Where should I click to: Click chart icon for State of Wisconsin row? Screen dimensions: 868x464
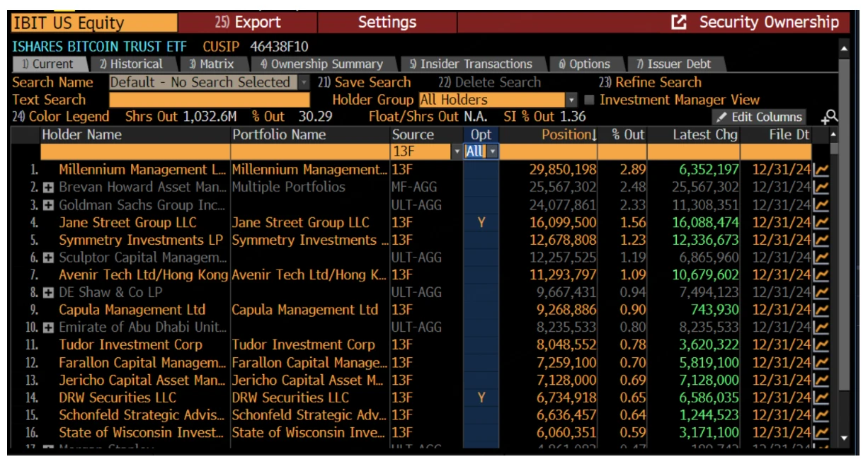821,433
